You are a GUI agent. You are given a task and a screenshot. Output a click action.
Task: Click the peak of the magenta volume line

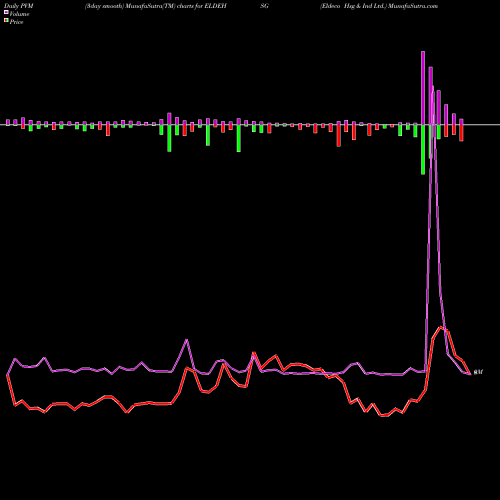433,87
